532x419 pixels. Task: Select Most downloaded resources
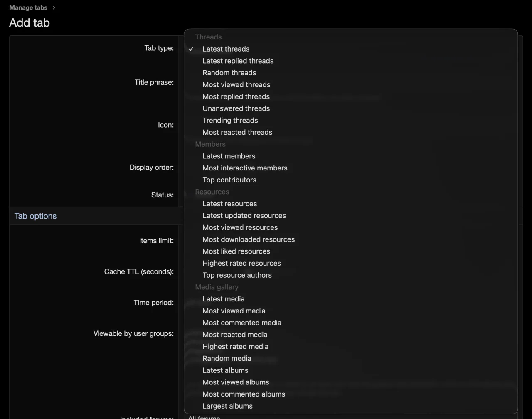click(249, 239)
